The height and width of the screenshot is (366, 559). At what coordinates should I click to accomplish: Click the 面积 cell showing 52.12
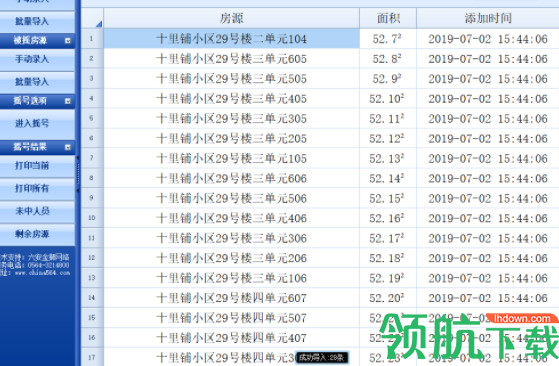pos(388,138)
